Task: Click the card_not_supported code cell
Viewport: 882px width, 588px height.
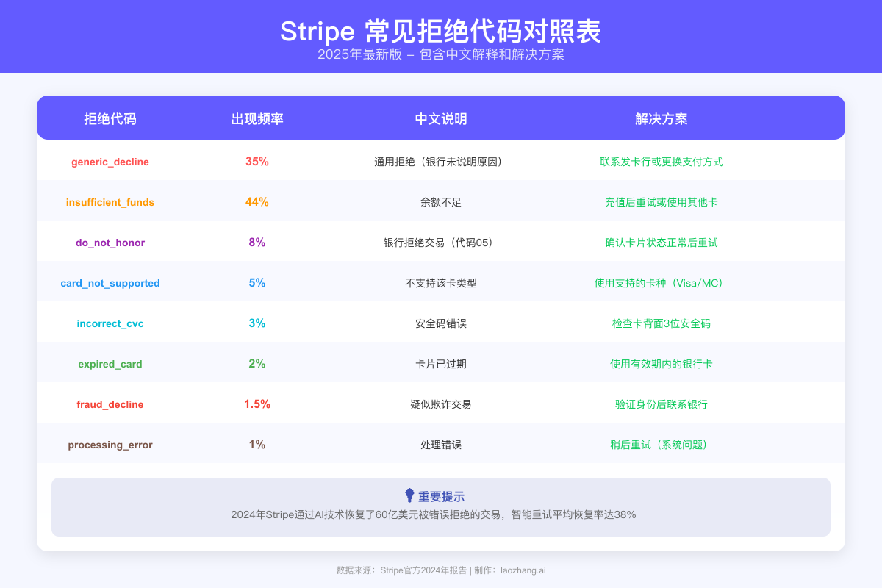Action: (110, 283)
